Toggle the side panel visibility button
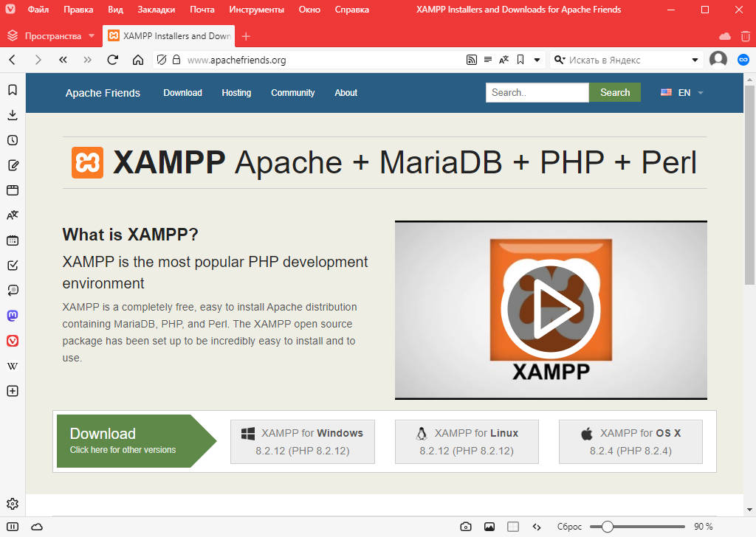Image resolution: width=756 pixels, height=537 pixels. tap(13, 527)
